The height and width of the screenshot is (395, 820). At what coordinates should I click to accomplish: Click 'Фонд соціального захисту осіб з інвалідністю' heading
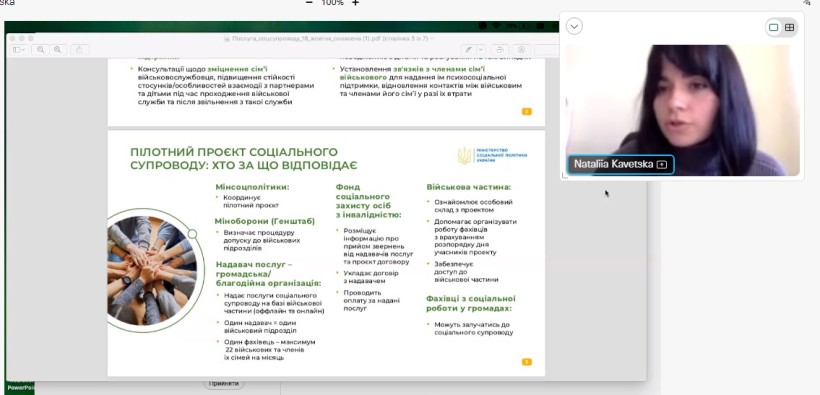(x=368, y=201)
